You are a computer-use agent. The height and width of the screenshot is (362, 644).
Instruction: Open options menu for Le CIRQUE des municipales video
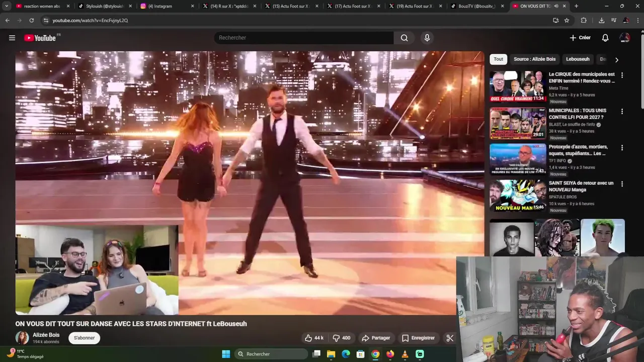click(622, 75)
